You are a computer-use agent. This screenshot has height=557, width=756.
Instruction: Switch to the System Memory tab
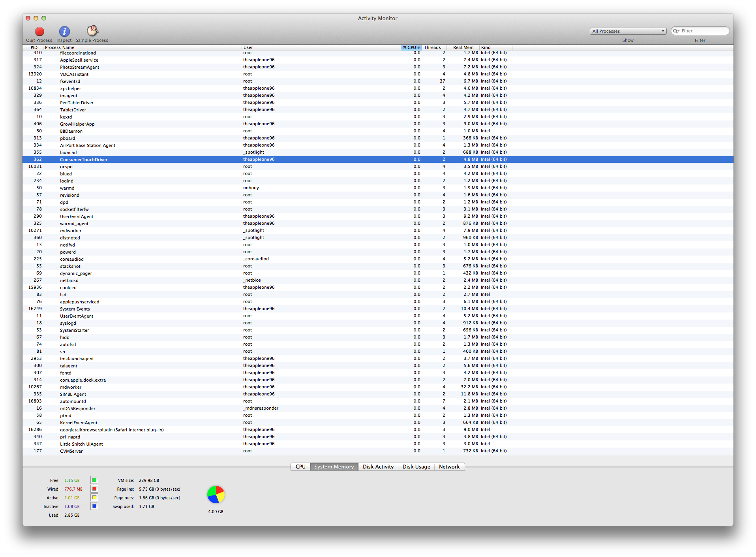click(334, 467)
